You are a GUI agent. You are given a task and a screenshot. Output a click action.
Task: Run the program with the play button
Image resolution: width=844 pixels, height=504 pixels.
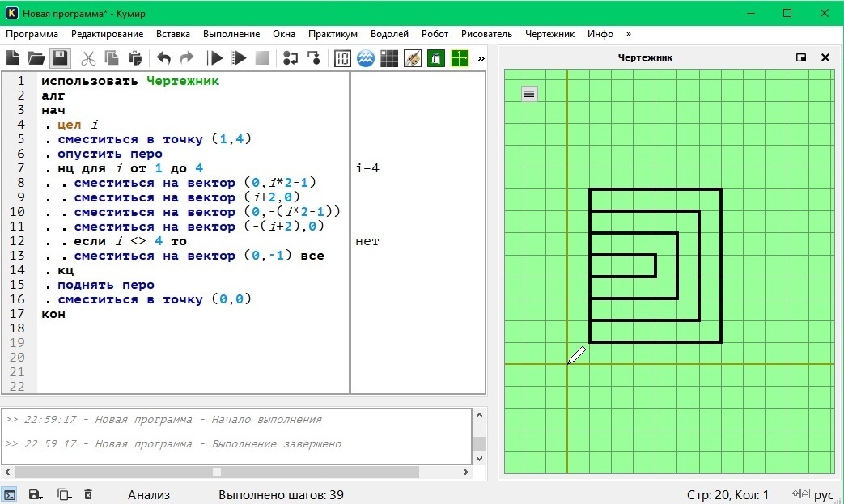point(216,58)
